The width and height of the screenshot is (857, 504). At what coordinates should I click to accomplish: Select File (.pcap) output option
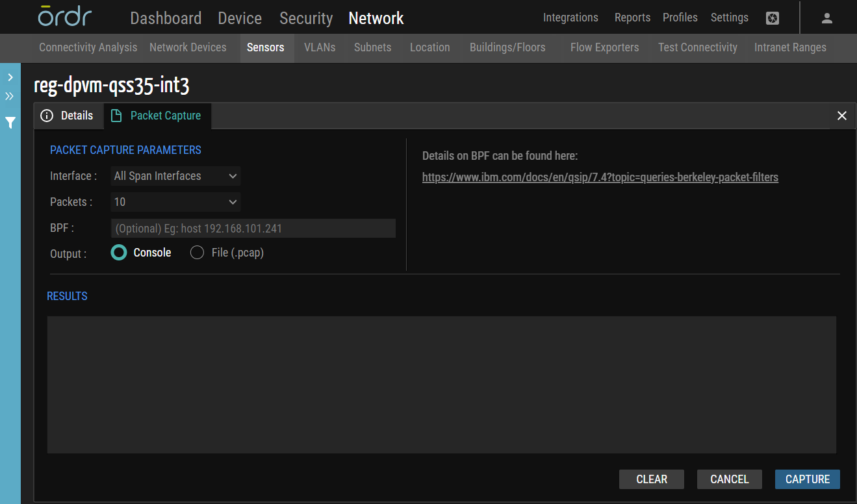(x=197, y=252)
